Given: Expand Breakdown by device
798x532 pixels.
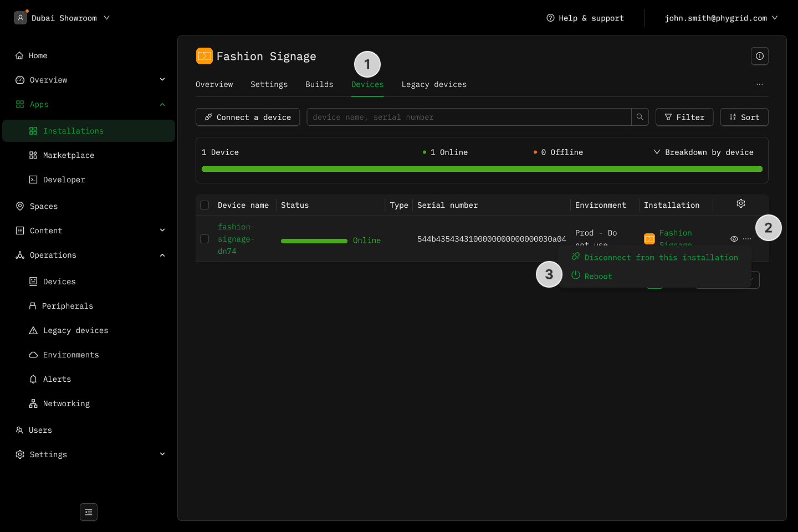Looking at the screenshot, I should point(703,152).
